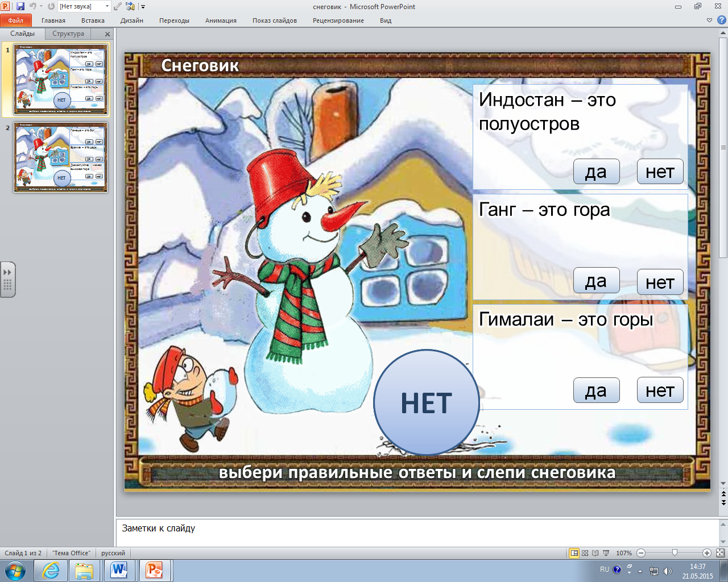Zoom out with the minus button
The width and height of the screenshot is (728, 582).
[641, 553]
